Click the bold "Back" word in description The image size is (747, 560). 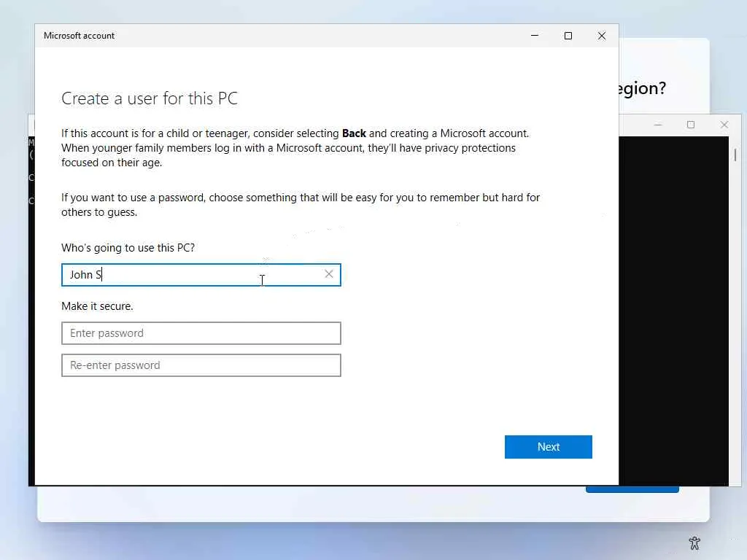pyautogui.click(x=354, y=133)
